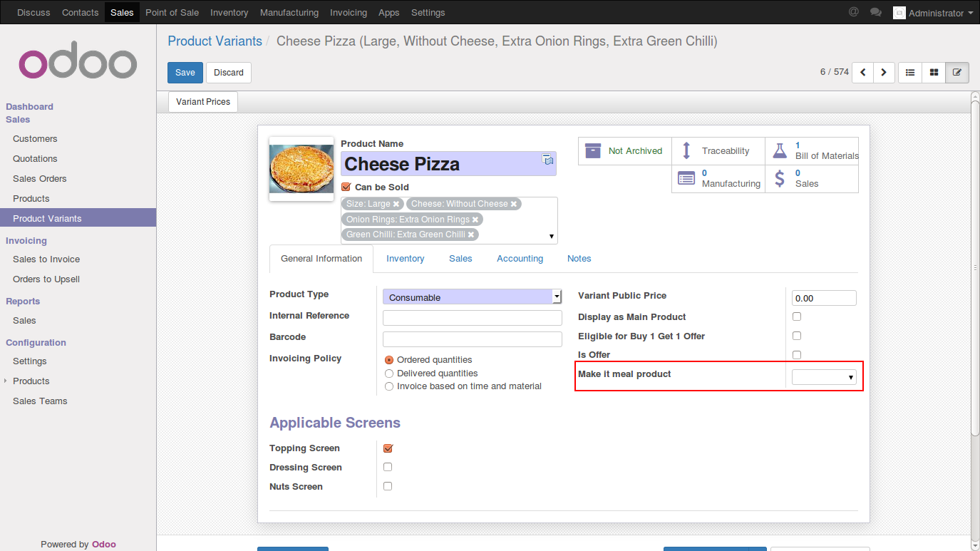The width and height of the screenshot is (980, 551).
Task: Open the Sales tab in the form
Action: 460,259
